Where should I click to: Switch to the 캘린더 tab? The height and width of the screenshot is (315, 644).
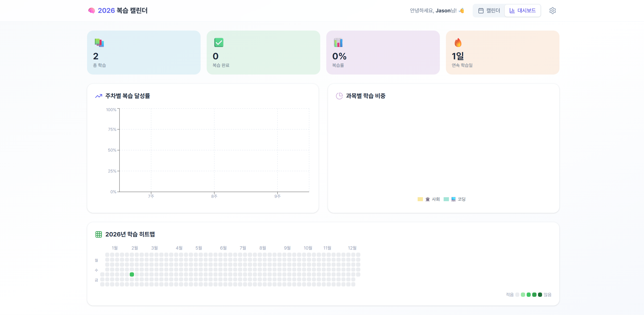(x=489, y=11)
